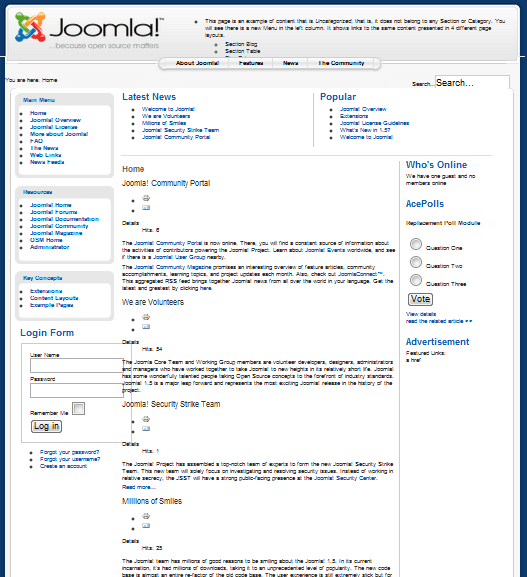Select poll option Question Three

click(x=416, y=280)
